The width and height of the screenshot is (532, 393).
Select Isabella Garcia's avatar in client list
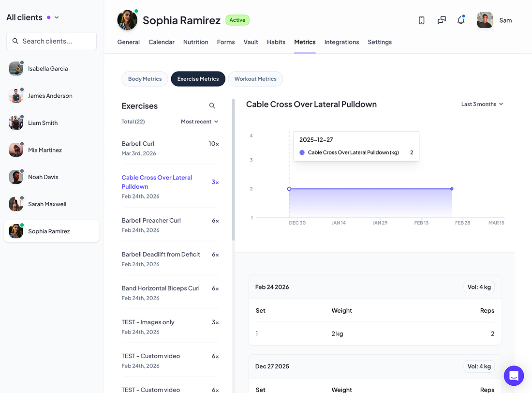pos(16,69)
